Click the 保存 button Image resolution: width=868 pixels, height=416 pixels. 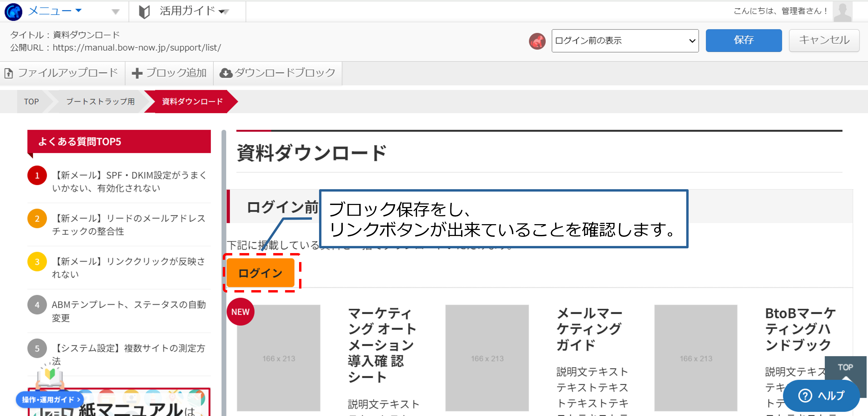pyautogui.click(x=744, y=40)
